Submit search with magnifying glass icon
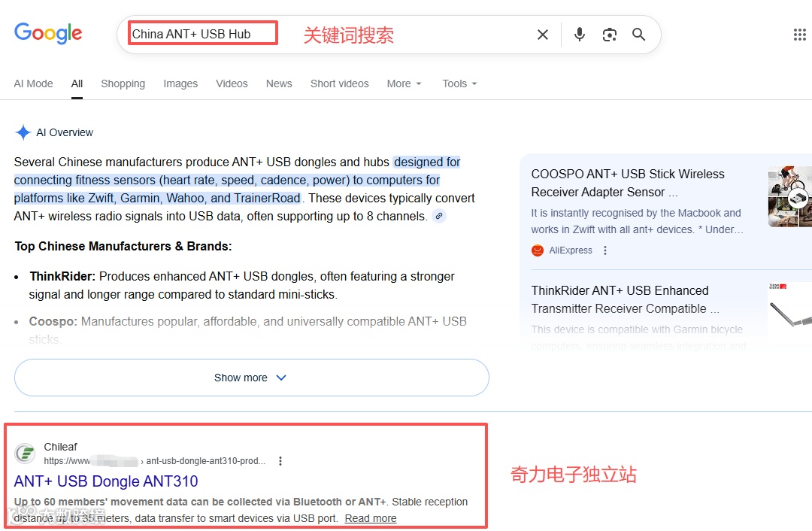This screenshot has height=531, width=812. (x=638, y=35)
